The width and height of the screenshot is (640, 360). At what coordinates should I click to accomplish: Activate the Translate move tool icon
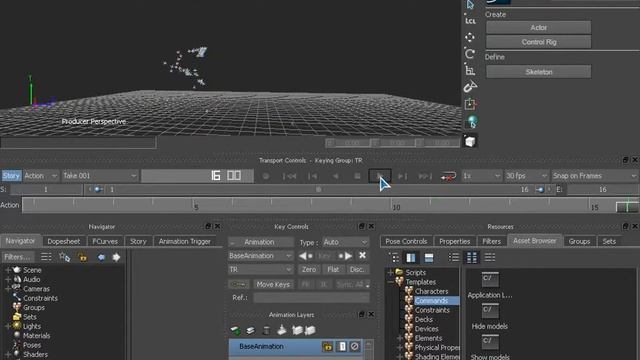pos(470,37)
